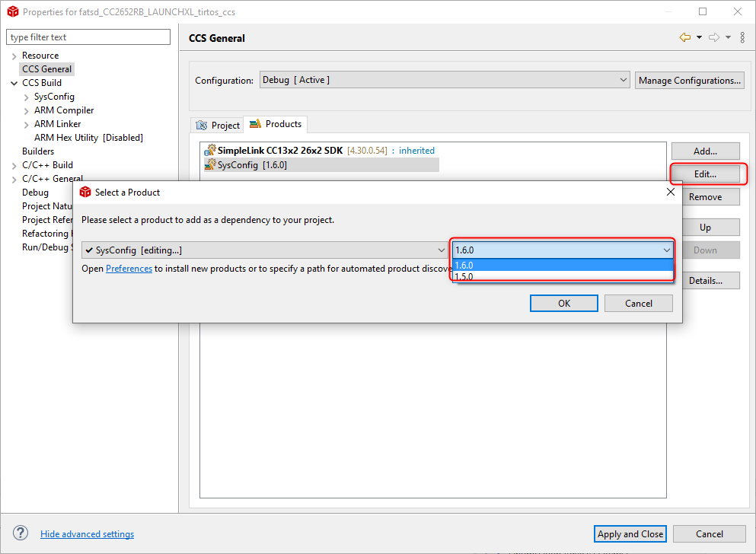
Task: Click the Remove button
Action: pos(710,197)
